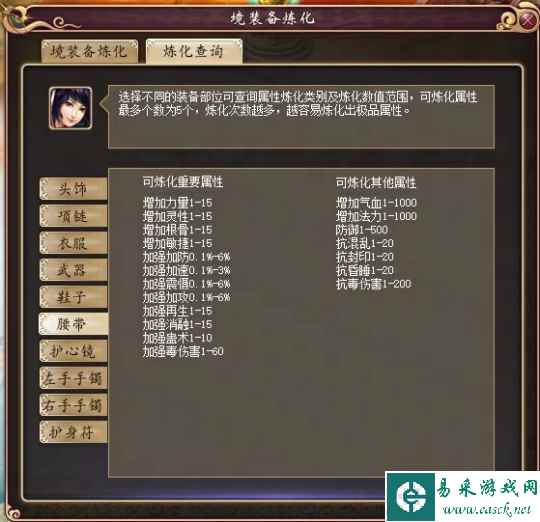Select the 左手手镯 button
Screen dimensions: 540x522
tap(73, 378)
